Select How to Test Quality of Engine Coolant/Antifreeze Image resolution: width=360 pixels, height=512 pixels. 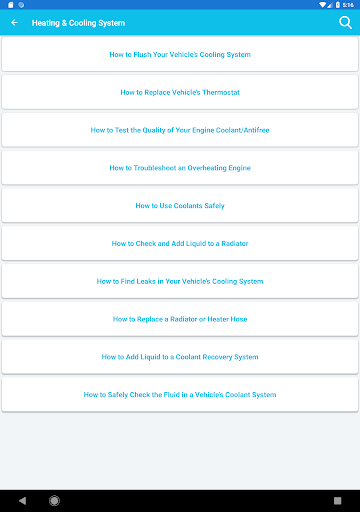point(180,130)
